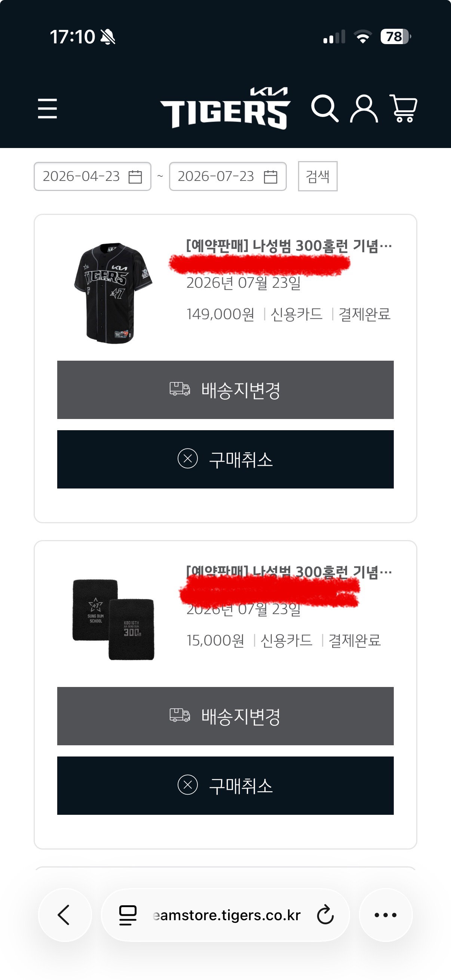451x980 pixels.
Task: Open the jersey order title link
Action: [289, 246]
